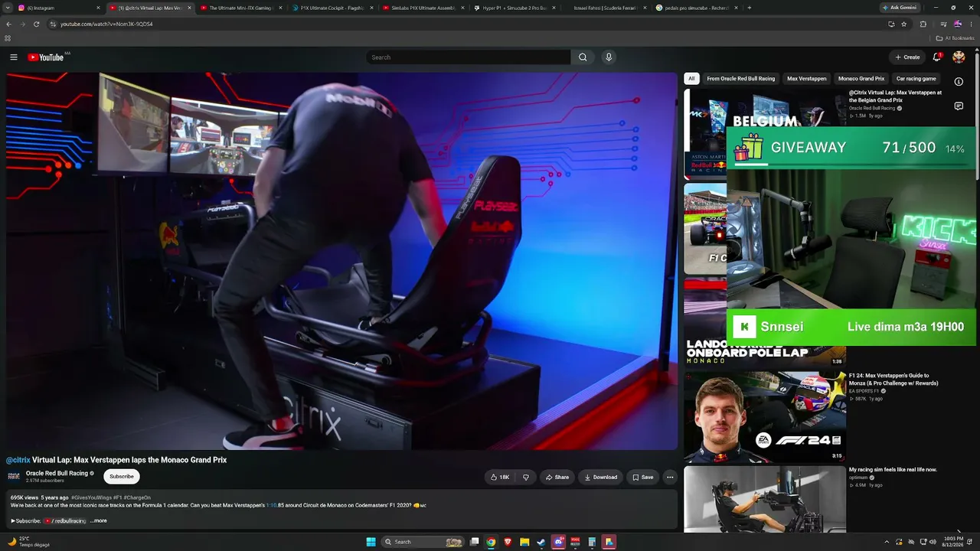980x551 pixels.
Task: Like the video with 18K likes
Action: 499,478
